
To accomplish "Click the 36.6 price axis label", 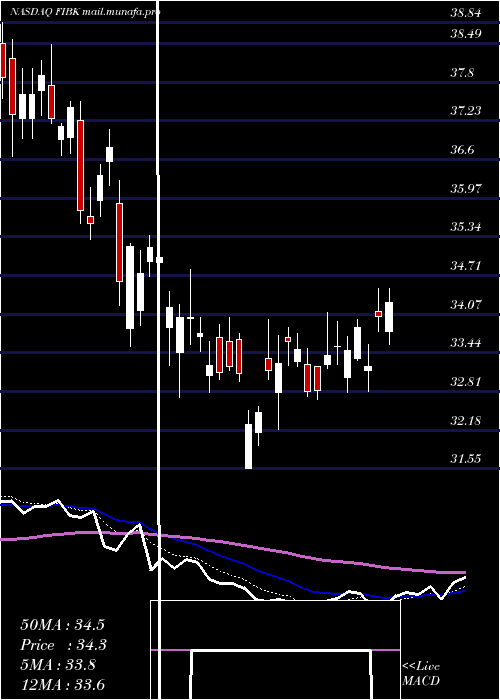I will coord(462,150).
